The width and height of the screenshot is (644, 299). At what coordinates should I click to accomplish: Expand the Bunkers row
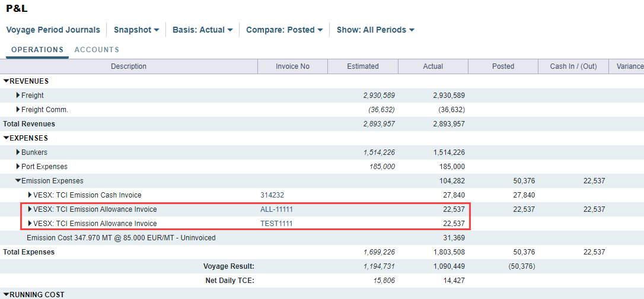18,152
